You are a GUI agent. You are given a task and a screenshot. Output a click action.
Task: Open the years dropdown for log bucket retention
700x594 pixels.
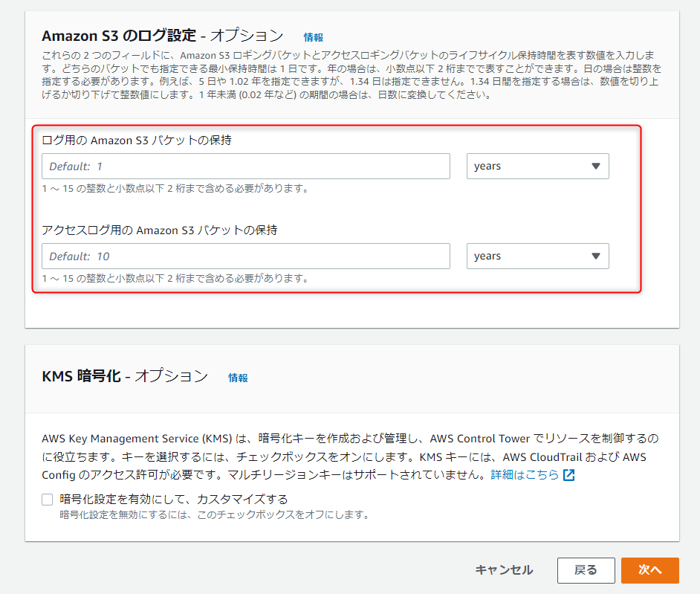click(x=537, y=166)
